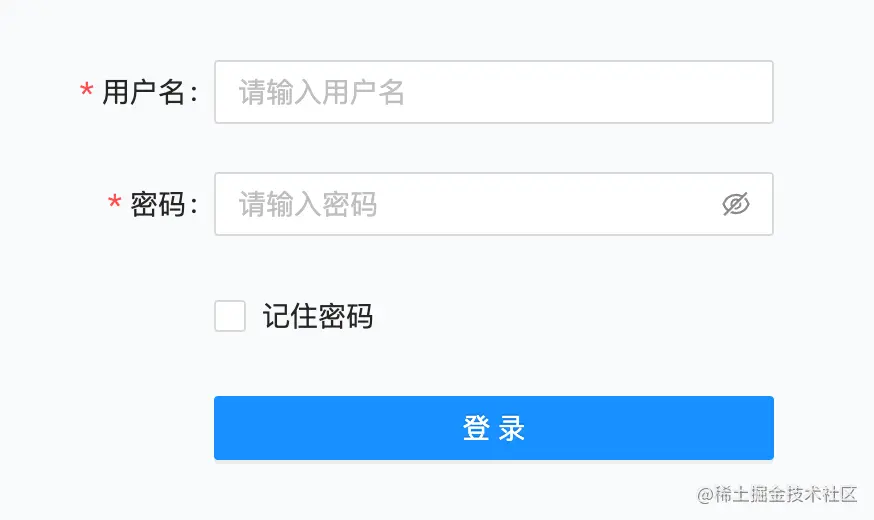Click the 密码 field label
This screenshot has height=520, width=874.
point(158,204)
